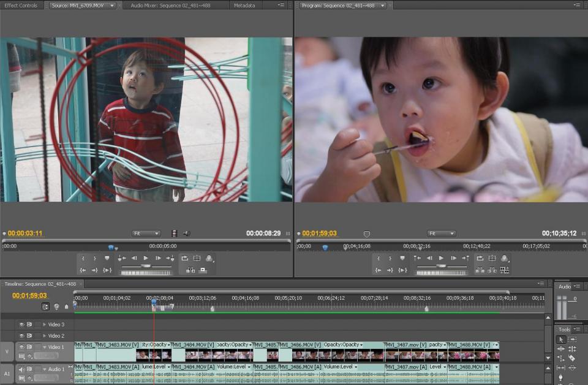Click the Source monitor jog wheel
588x385 pixels.
(146, 273)
